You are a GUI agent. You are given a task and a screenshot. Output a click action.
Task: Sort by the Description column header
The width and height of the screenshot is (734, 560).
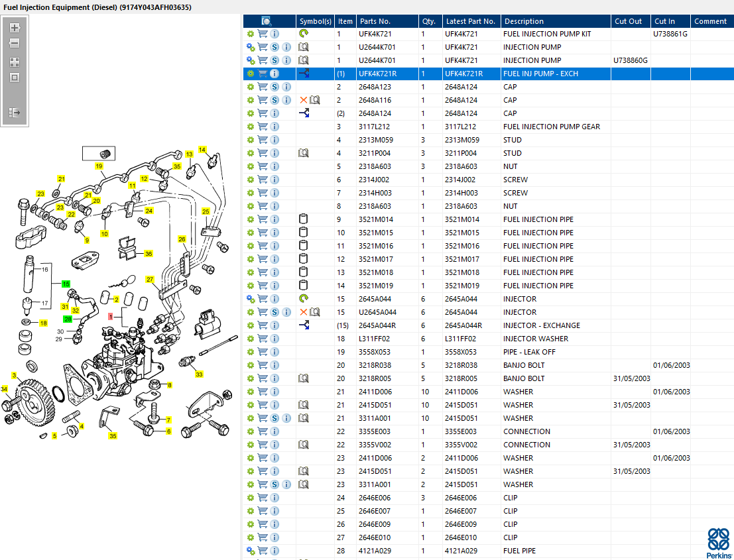[x=556, y=21]
